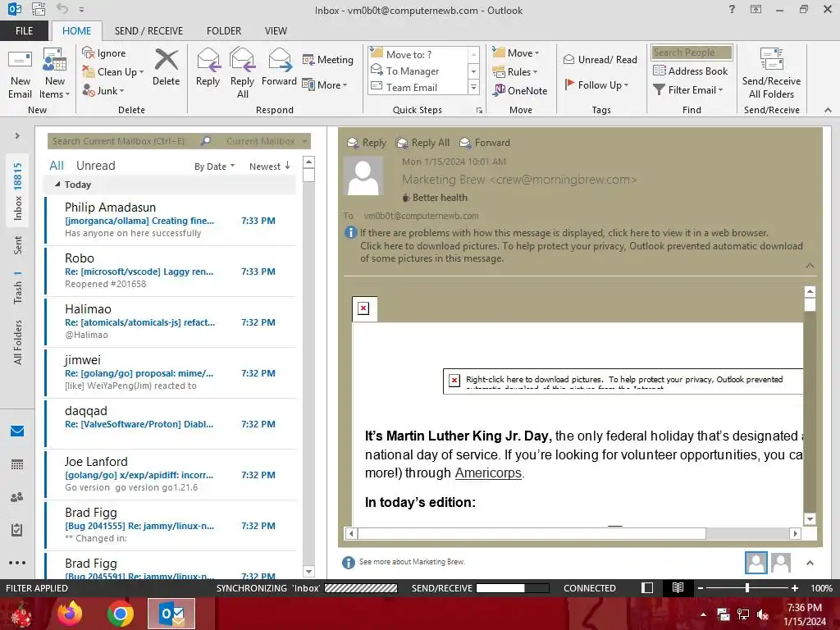
Task: Open the Junk menu
Action: (x=103, y=90)
